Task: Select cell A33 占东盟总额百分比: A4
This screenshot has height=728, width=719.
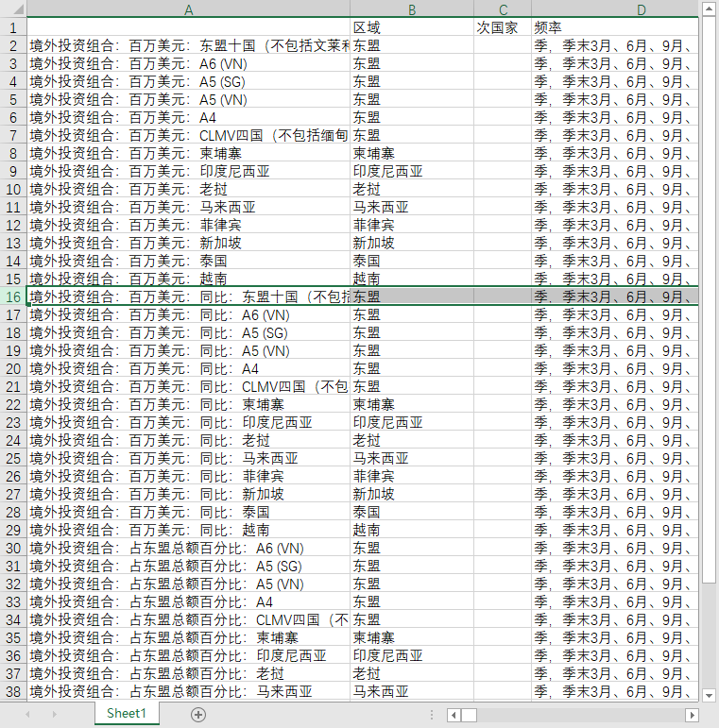Action: 188,602
